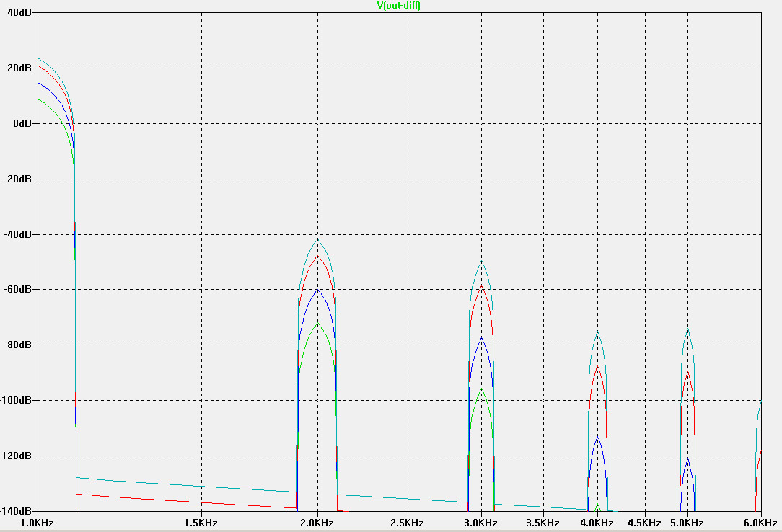Click the 1.0KHz frequency axis label
The height and width of the screenshot is (532, 782).
37,523
